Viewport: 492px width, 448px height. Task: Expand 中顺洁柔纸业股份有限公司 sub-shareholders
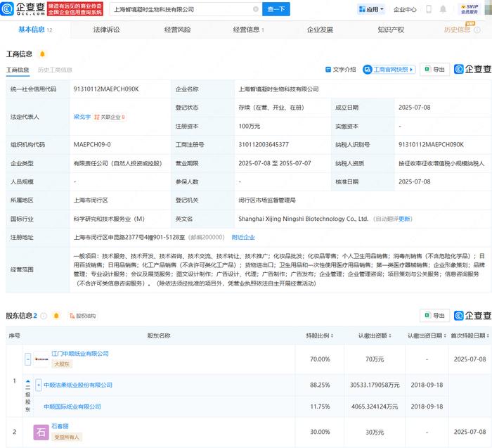[x=38, y=385]
